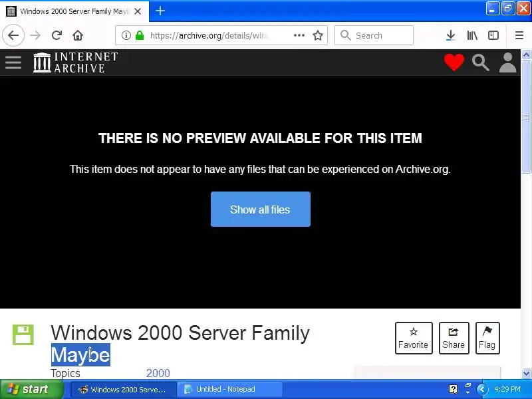Click the Share button
Screen dimensions: 532x399
point(454,338)
